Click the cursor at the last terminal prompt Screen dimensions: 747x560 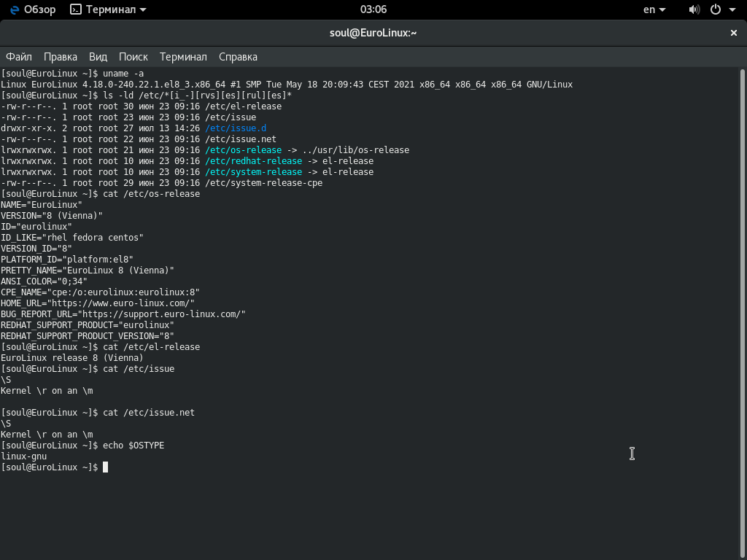(105, 467)
